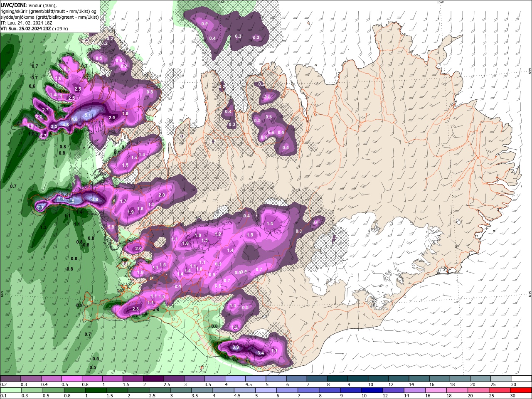Click the 15W longitude label
Viewport: 532px width, 399px height.
tap(440, 2)
